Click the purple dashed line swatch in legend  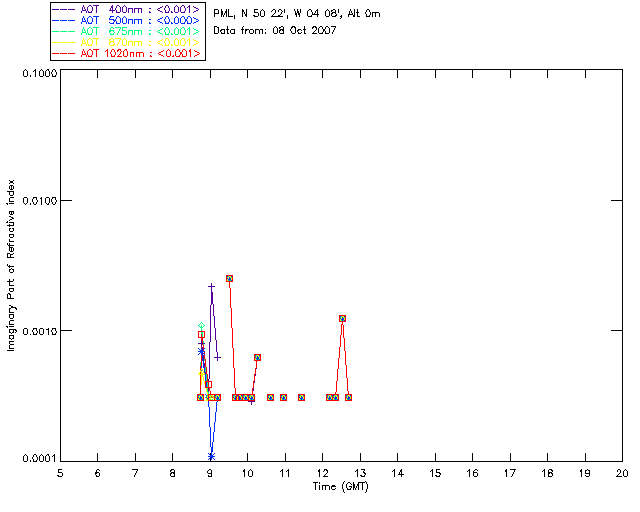click(x=64, y=9)
